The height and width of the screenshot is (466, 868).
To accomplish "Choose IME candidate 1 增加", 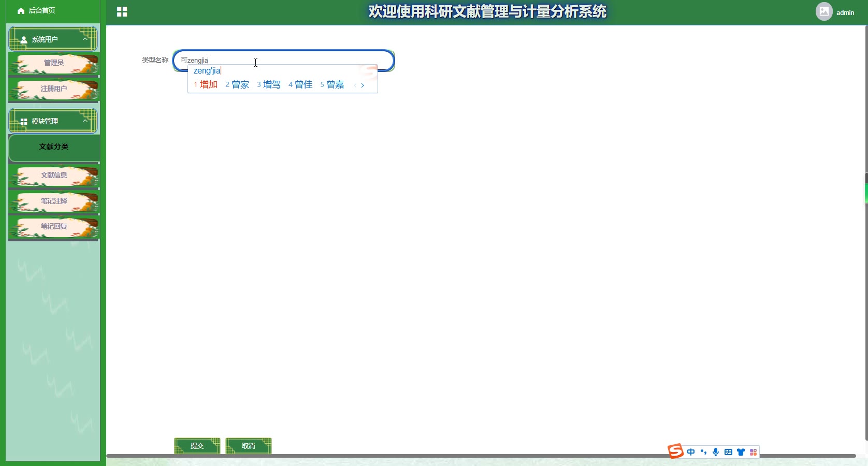I will click(x=206, y=84).
